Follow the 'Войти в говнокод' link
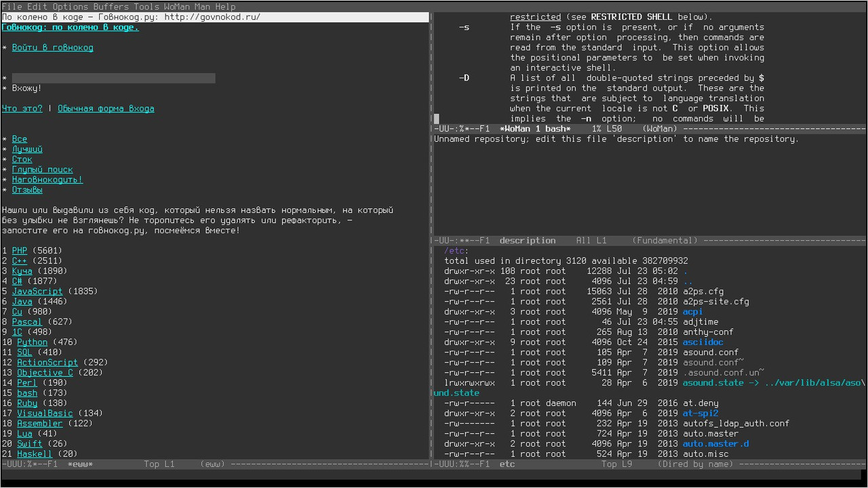 [x=53, y=47]
